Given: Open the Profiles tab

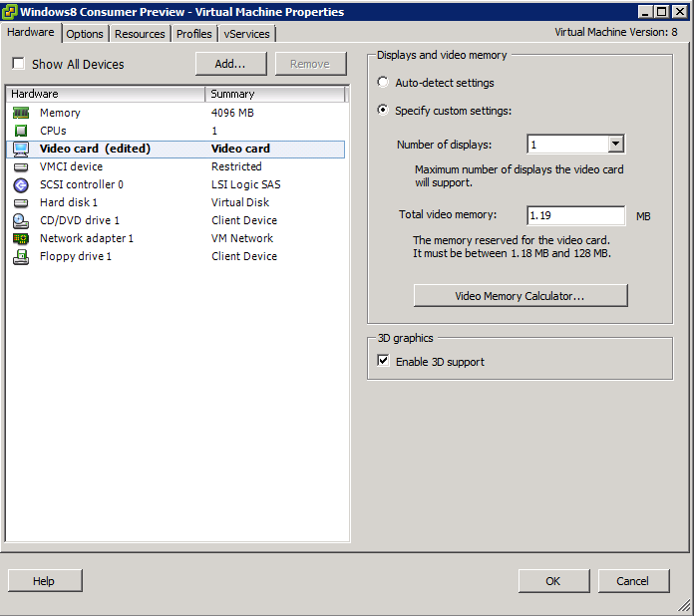Looking at the screenshot, I should 194,34.
